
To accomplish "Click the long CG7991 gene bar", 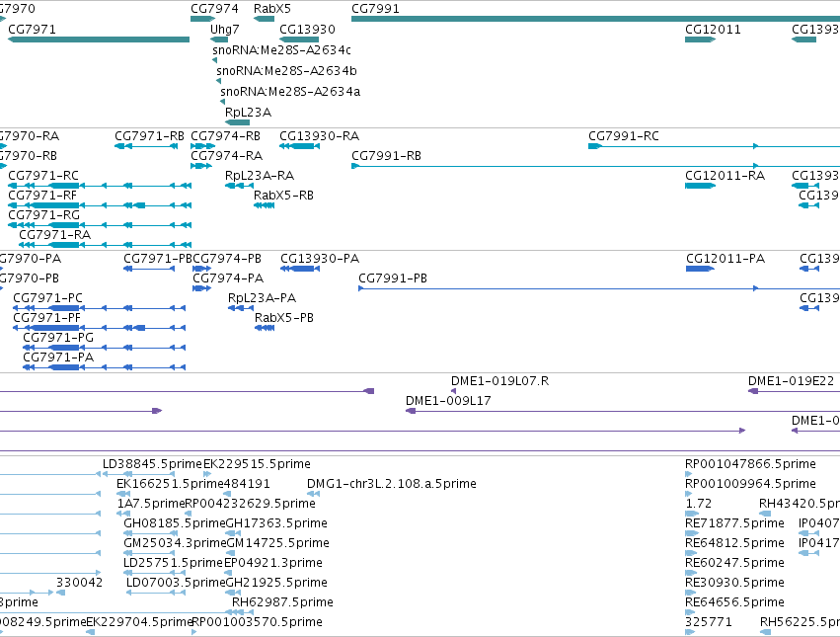I will click(x=596, y=19).
